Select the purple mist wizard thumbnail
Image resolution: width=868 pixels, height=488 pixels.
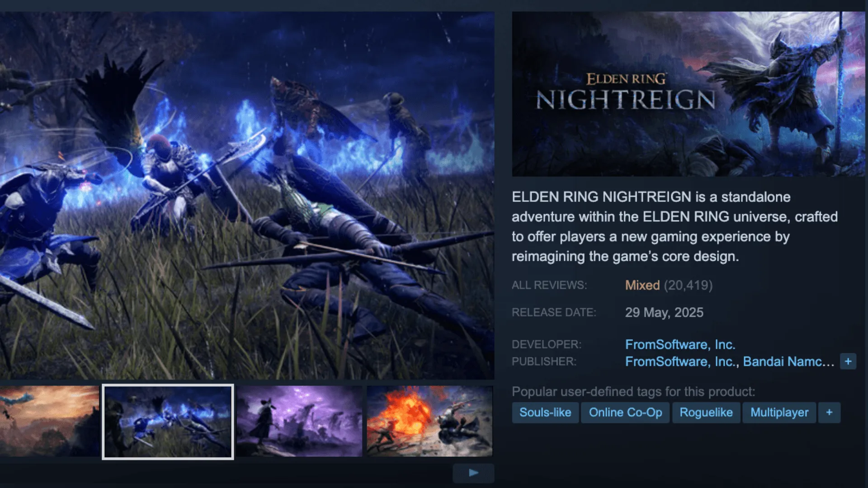299,421
